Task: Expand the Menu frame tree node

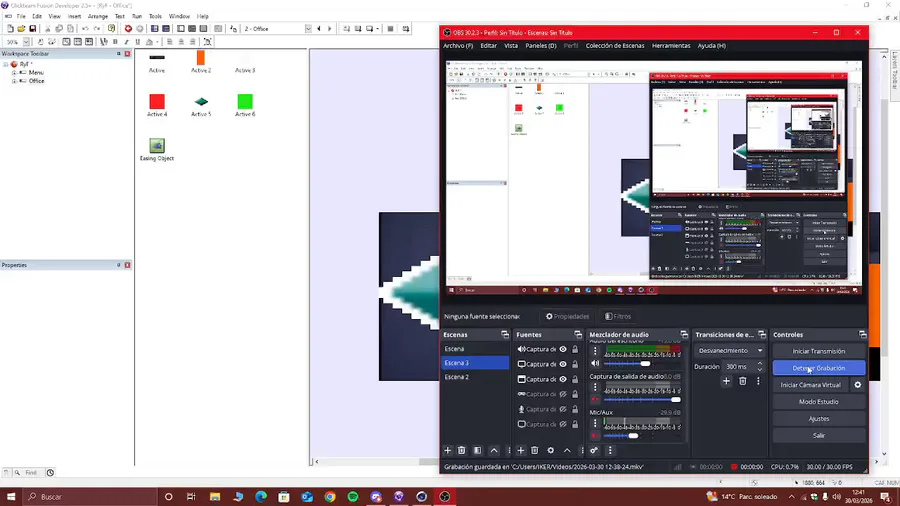Action: (14, 73)
